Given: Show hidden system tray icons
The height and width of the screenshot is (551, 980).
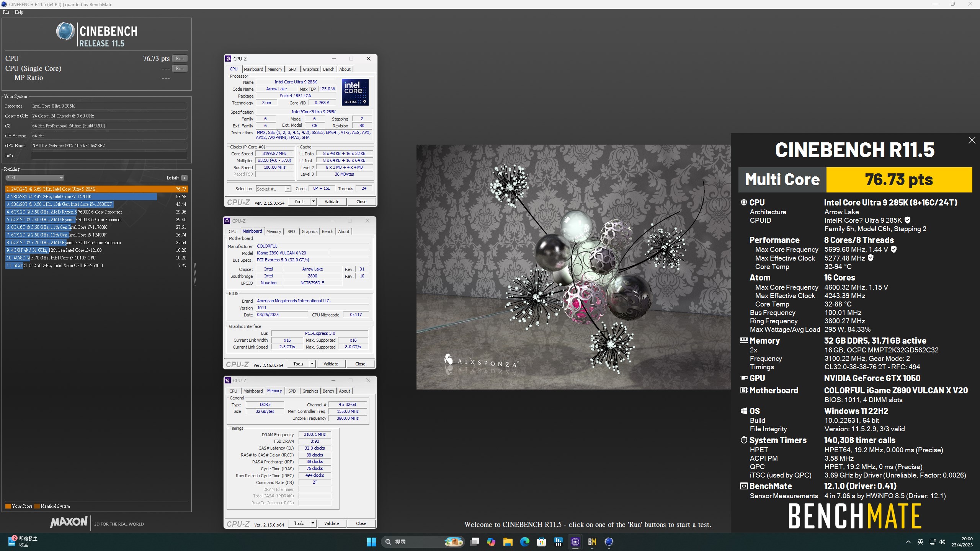Looking at the screenshot, I should pyautogui.click(x=908, y=542).
